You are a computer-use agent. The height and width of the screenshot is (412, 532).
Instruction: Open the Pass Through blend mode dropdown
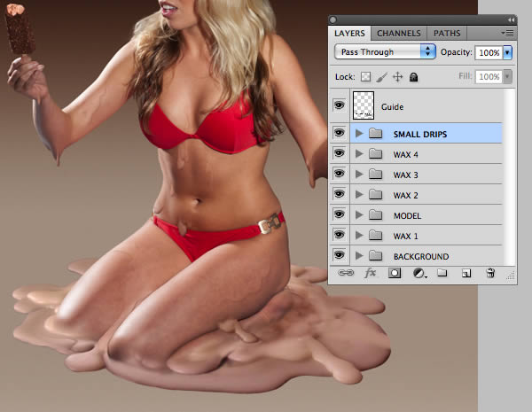click(x=385, y=52)
